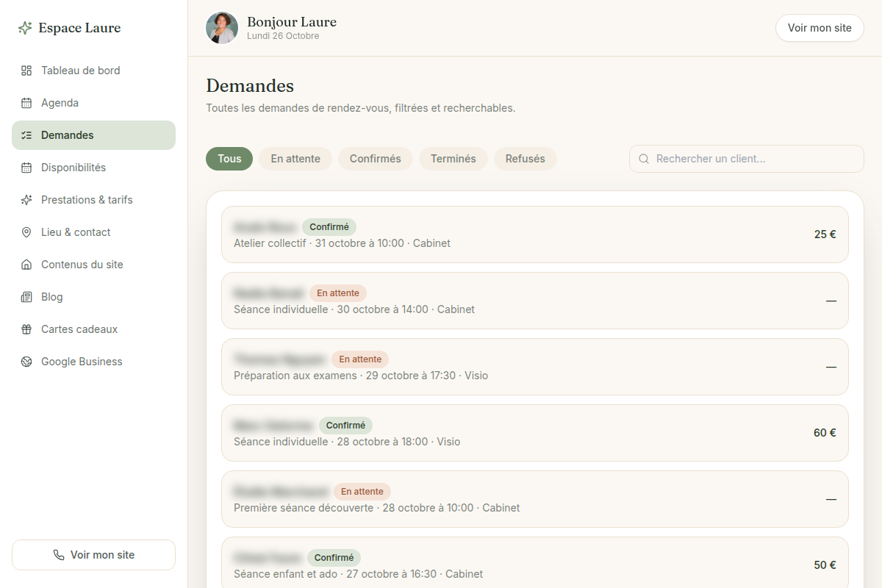The image size is (882, 588).
Task: Show all requests with Tous filter
Action: [229, 159]
